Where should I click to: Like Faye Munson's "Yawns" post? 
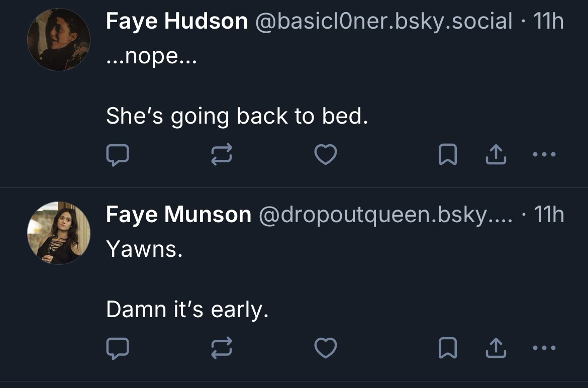coord(325,348)
